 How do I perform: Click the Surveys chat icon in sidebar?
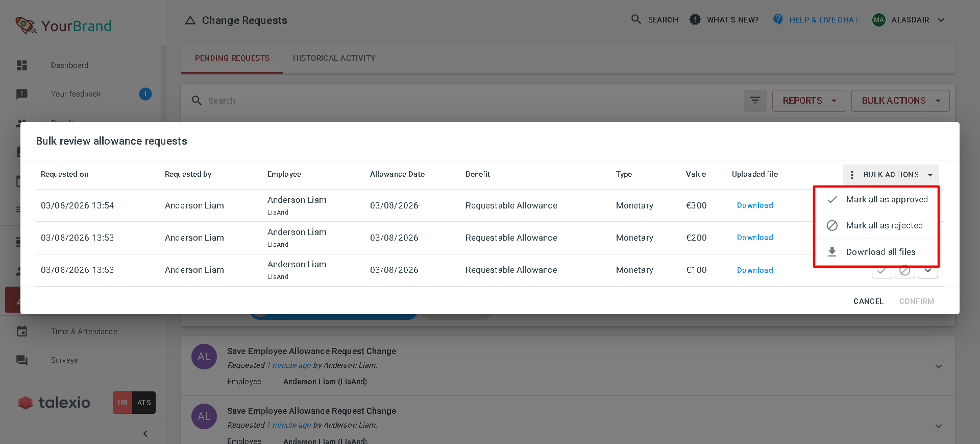[x=22, y=360]
